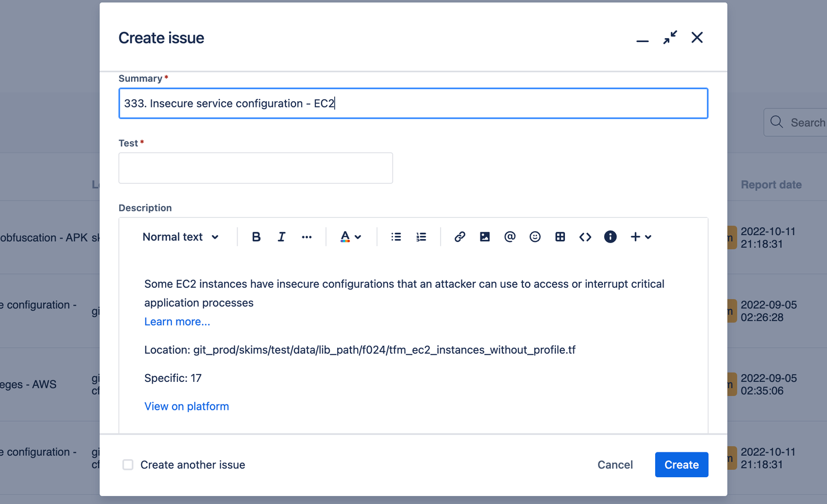
Task: Insert a link in description
Action: click(x=460, y=237)
